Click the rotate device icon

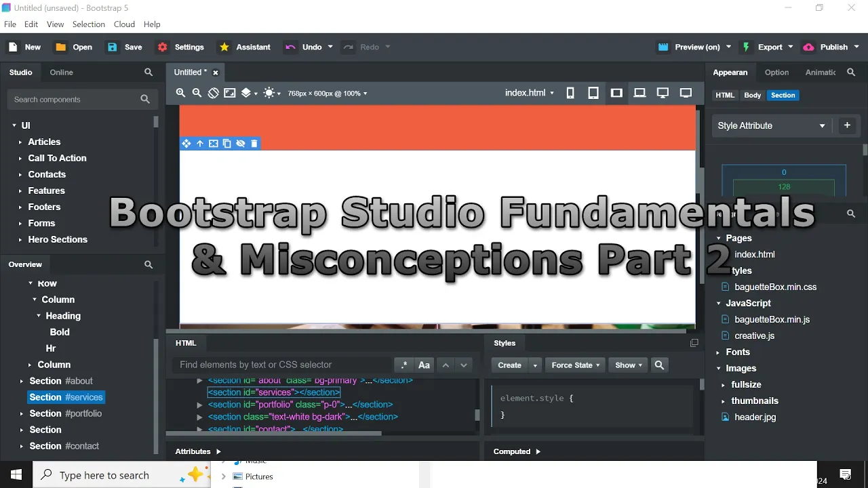click(x=213, y=93)
